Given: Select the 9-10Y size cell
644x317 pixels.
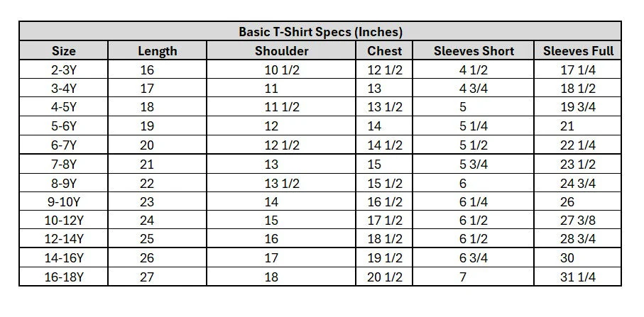Looking at the screenshot, I should 63,201.
